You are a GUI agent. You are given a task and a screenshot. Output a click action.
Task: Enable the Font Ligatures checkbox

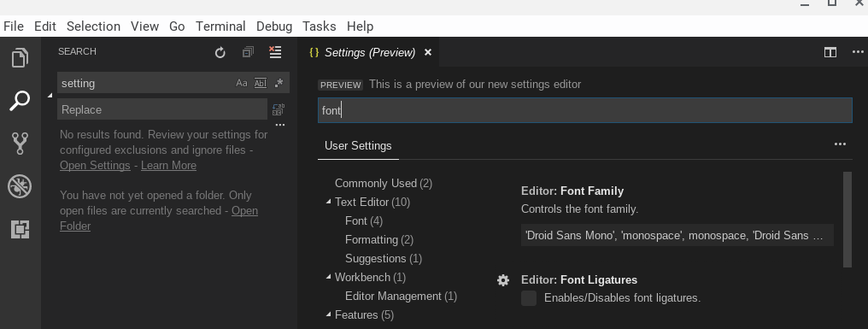click(529, 298)
